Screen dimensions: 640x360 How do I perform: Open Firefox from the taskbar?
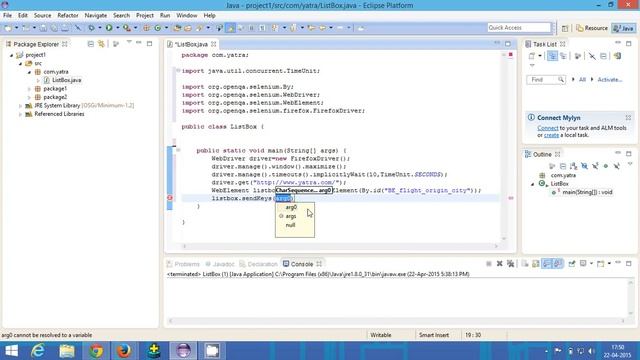pos(124,351)
